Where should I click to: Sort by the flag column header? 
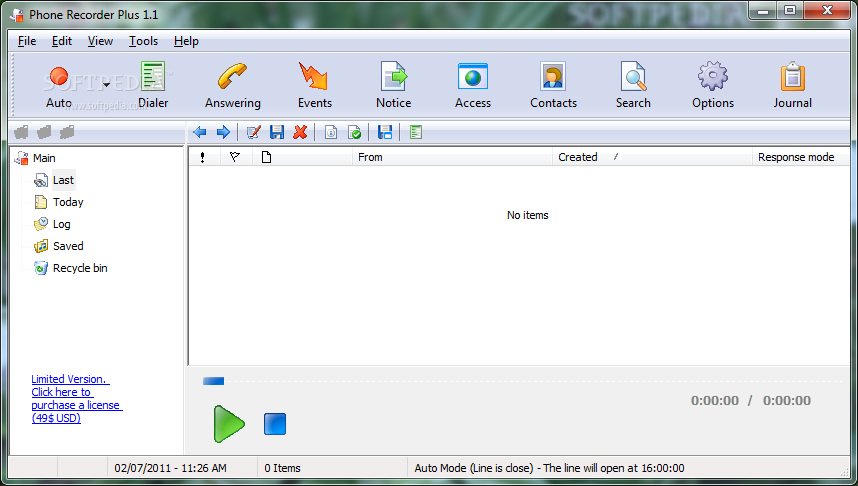pos(236,157)
